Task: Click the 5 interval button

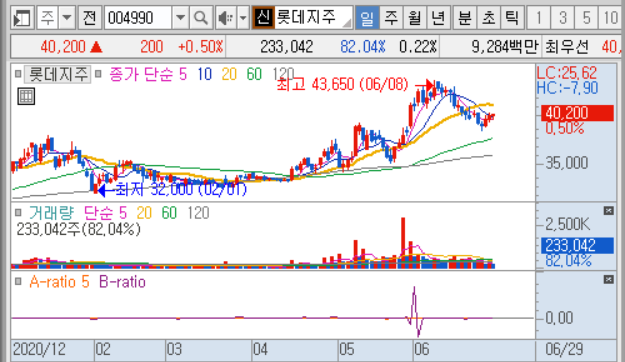Action: [586, 18]
